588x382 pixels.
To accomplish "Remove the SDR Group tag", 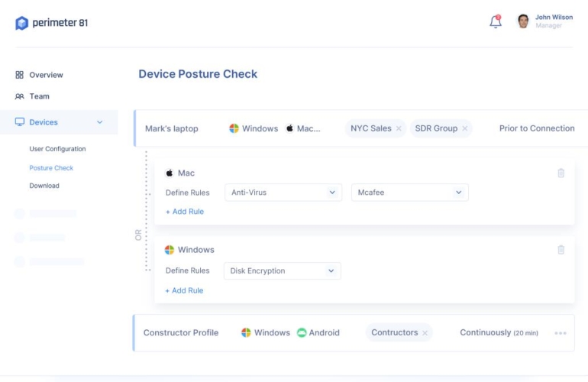I will [x=465, y=129].
